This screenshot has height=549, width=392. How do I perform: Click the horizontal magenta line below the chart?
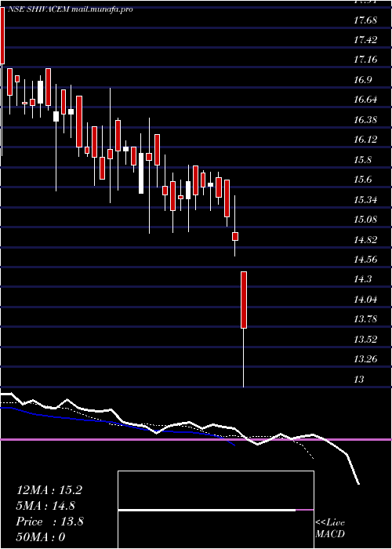196,439
